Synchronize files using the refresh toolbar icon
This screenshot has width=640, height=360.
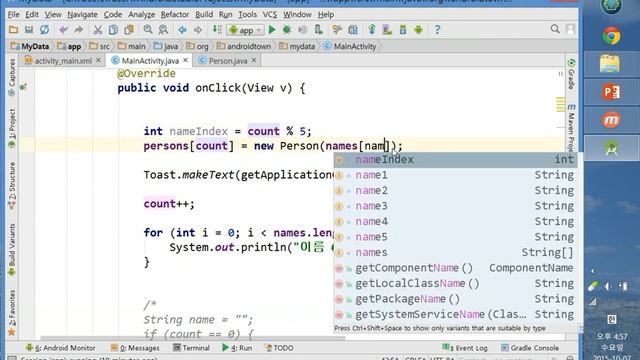tap(44, 30)
